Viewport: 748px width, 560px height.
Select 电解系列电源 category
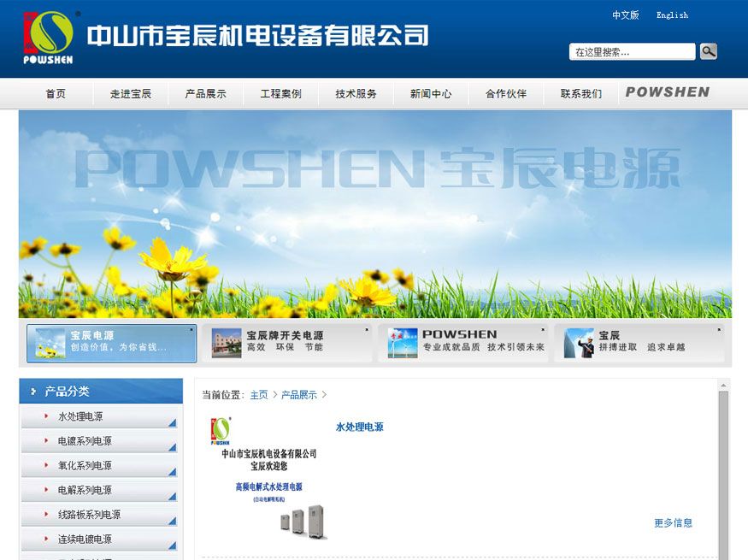(99, 491)
